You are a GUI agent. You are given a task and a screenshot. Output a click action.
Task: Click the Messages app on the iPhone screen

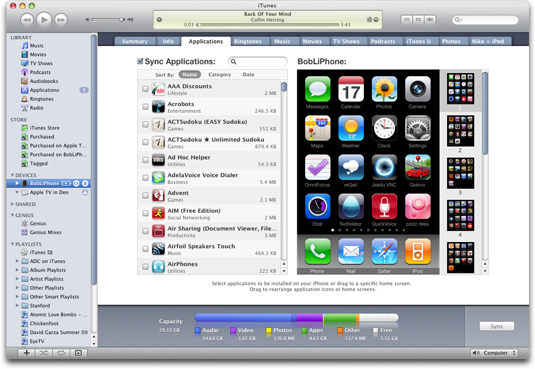(x=317, y=89)
